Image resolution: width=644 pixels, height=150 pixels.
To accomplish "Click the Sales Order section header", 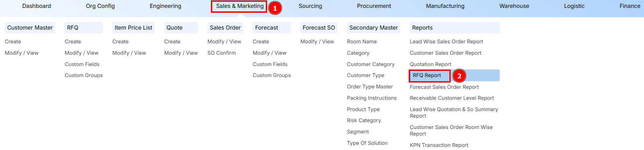I will (x=225, y=28).
